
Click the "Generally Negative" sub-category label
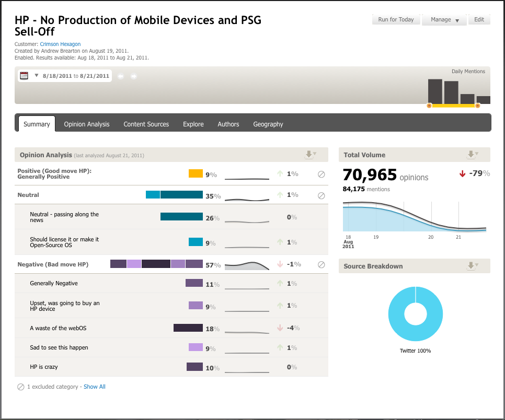click(x=54, y=283)
